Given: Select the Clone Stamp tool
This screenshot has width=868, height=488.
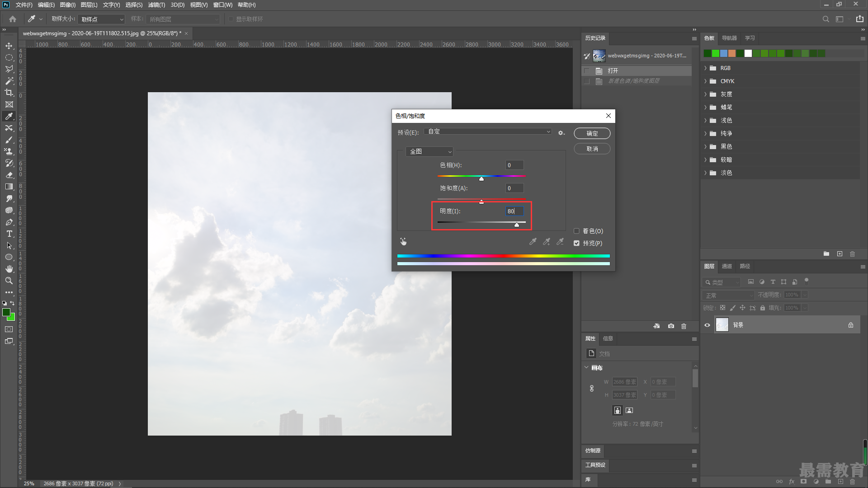Looking at the screenshot, I should coord(9,151).
